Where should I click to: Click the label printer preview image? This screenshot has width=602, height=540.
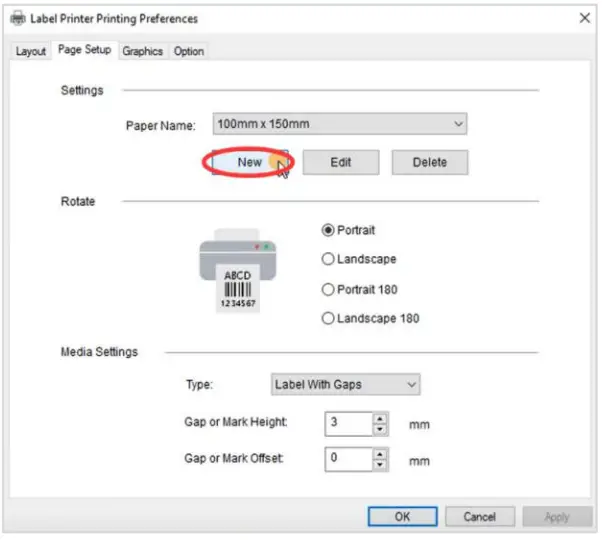(x=238, y=271)
